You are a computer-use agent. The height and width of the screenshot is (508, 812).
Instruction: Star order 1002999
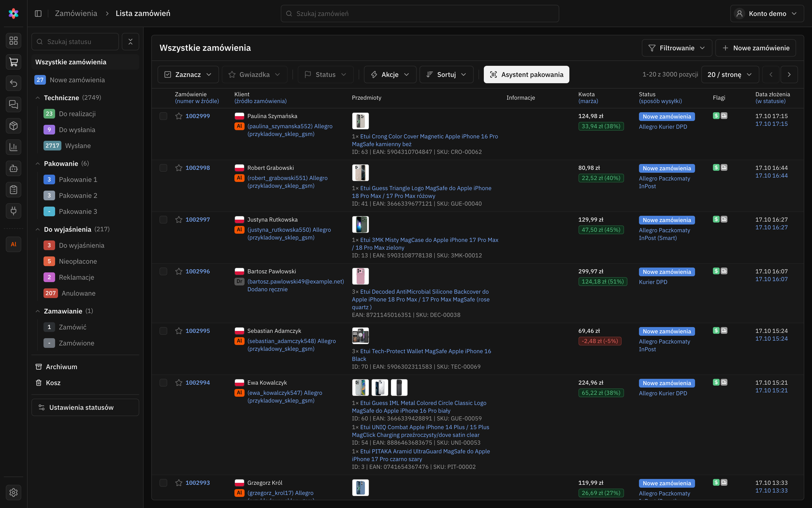pos(179,116)
